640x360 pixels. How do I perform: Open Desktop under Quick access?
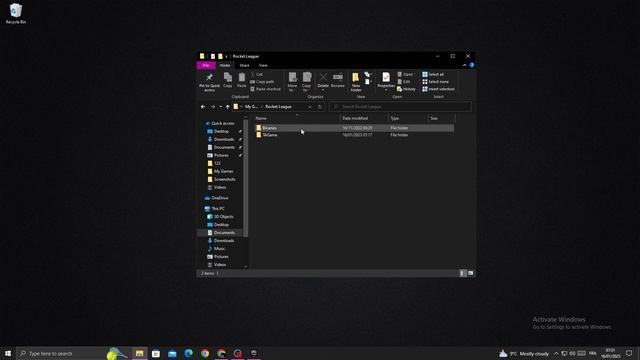click(221, 131)
